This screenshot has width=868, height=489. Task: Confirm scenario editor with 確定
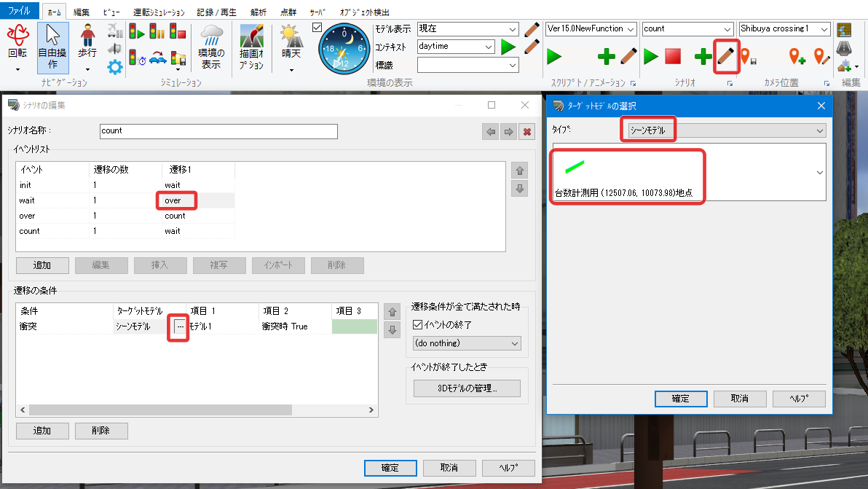[390, 468]
